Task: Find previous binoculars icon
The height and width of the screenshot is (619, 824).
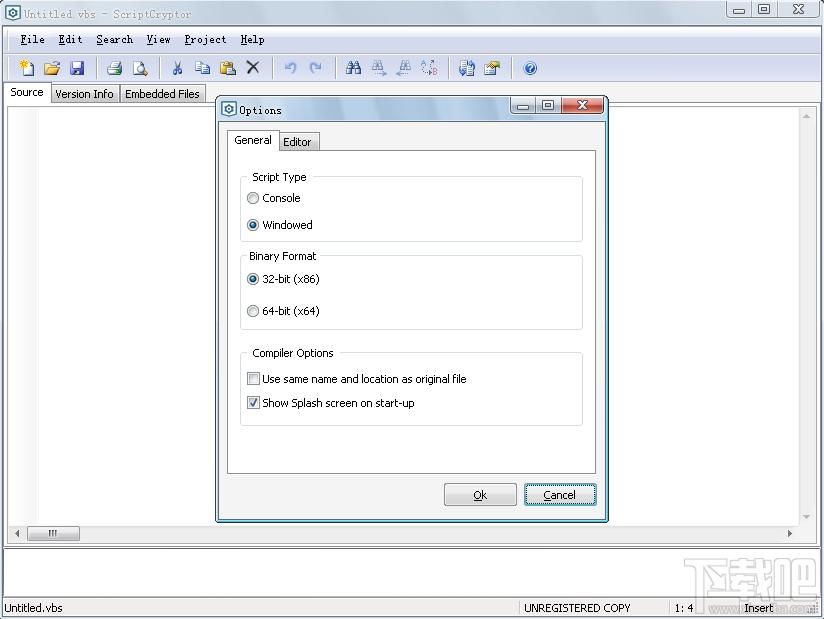Action: (404, 68)
